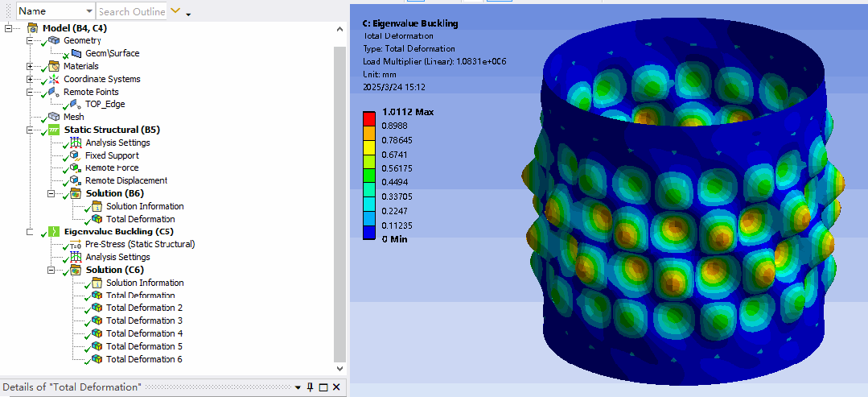Select the Solution (C6) icon

coord(76,270)
